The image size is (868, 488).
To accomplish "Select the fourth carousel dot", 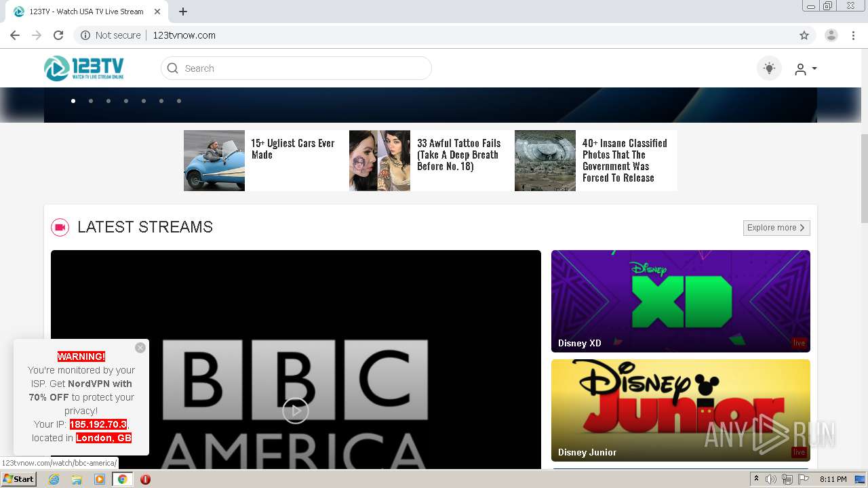I will [126, 101].
